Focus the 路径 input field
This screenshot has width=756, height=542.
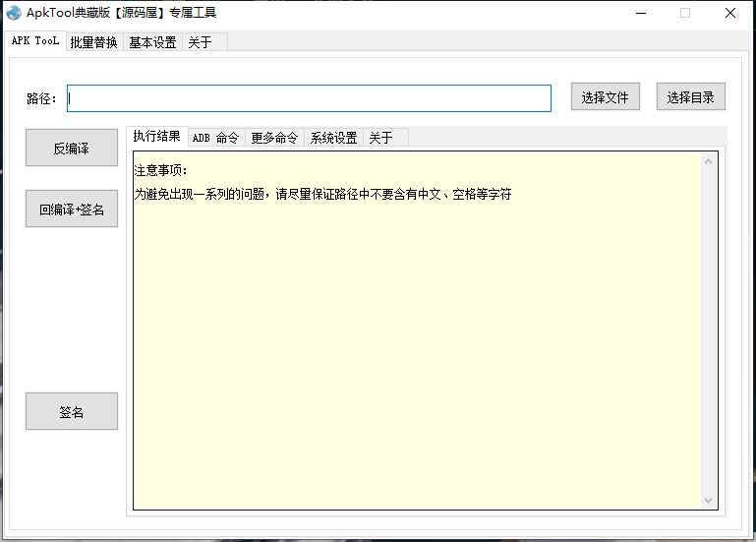point(309,98)
